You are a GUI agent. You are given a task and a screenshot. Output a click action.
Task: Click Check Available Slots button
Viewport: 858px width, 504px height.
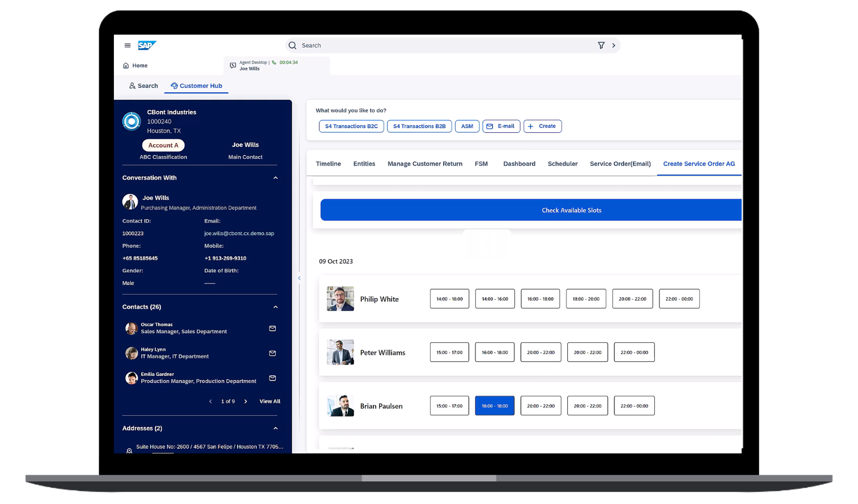click(571, 210)
